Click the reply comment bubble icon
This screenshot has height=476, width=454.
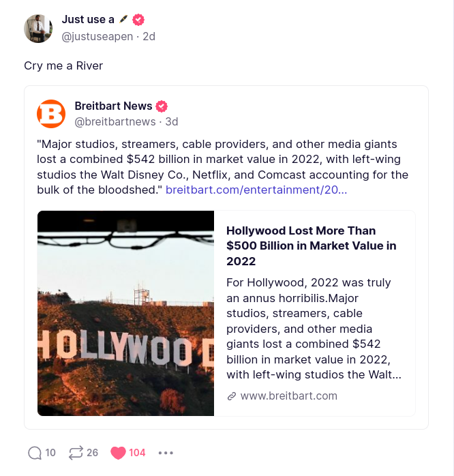[35, 452]
